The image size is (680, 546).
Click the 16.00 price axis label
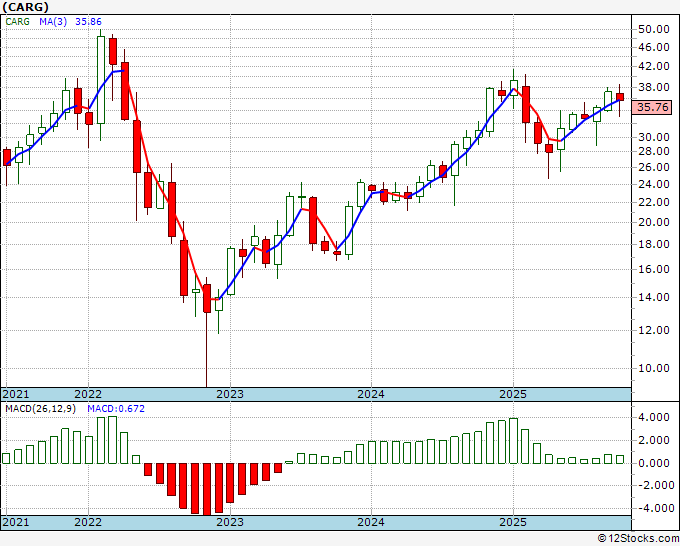(x=654, y=269)
